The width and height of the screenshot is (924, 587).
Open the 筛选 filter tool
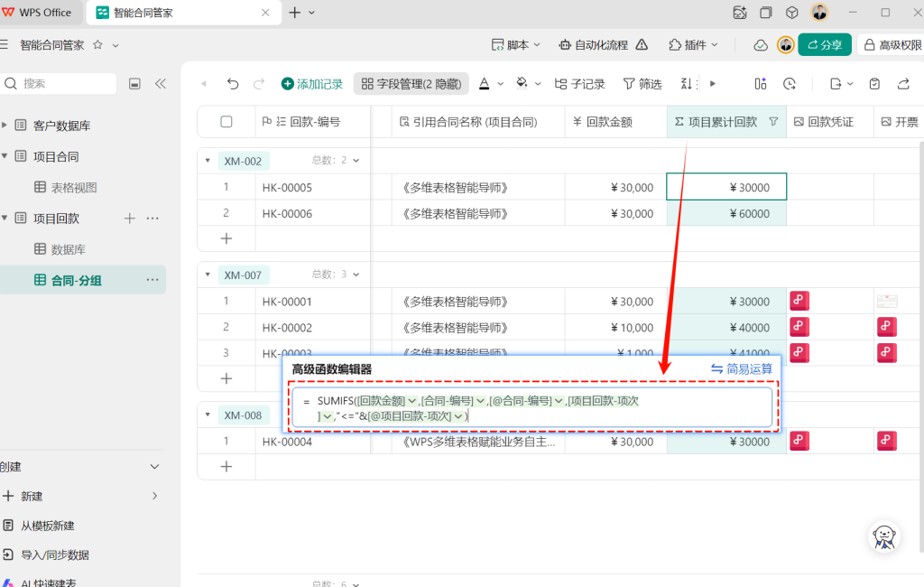pyautogui.click(x=642, y=84)
